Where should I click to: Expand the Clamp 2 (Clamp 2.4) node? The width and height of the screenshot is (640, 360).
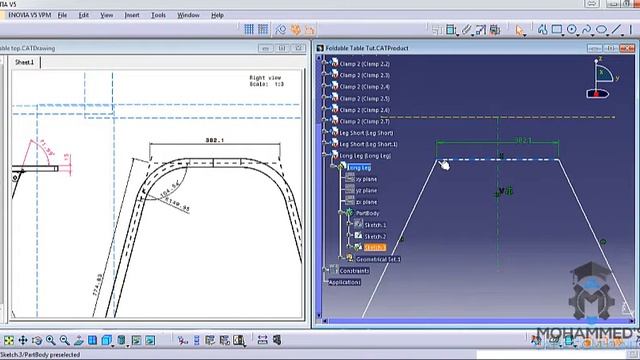click(x=325, y=85)
